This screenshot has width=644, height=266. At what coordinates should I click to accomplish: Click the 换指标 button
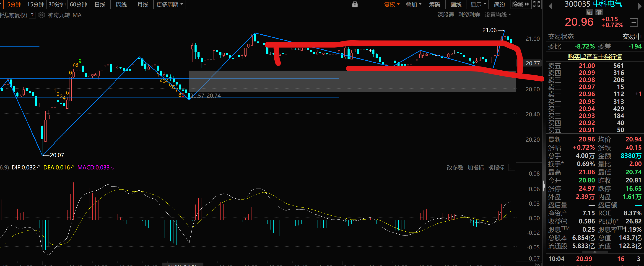tap(496, 167)
